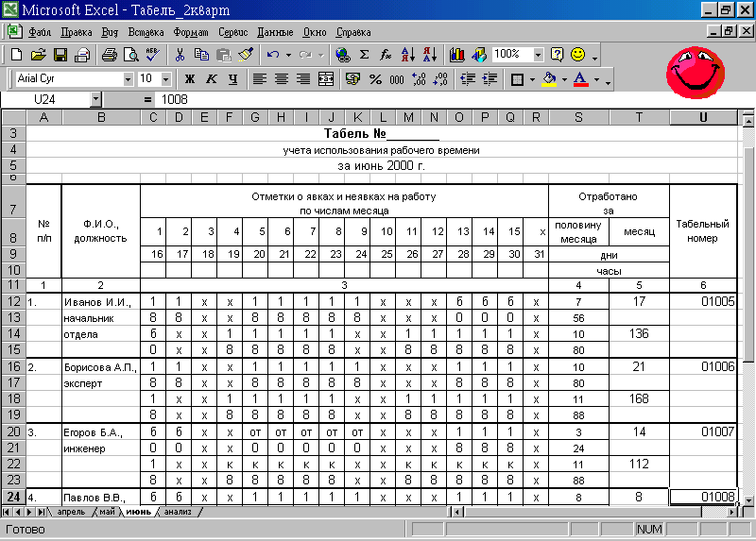Sort ascending with A-Z icon
This screenshot has height=541, width=756.
(x=407, y=55)
